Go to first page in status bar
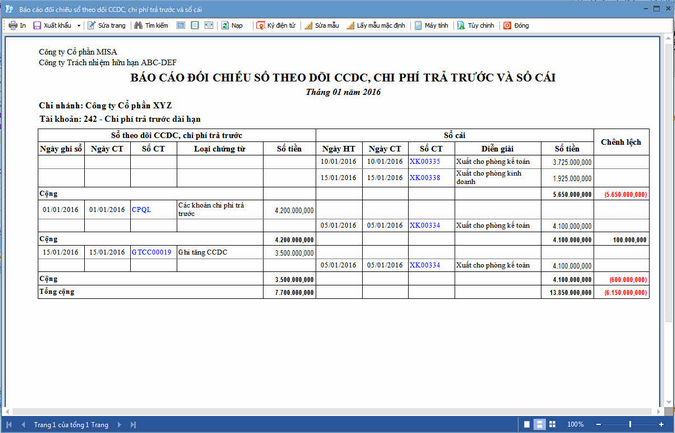The image size is (675, 433). [9, 424]
